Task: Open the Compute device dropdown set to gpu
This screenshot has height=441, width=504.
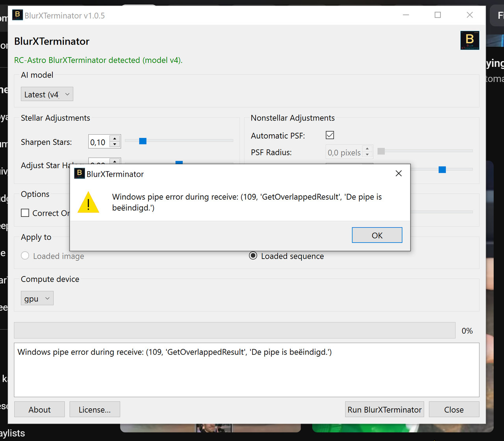Action: pos(37,298)
